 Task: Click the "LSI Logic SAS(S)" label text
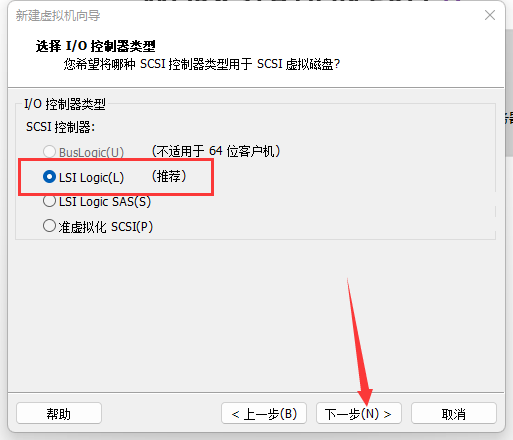[x=105, y=202]
